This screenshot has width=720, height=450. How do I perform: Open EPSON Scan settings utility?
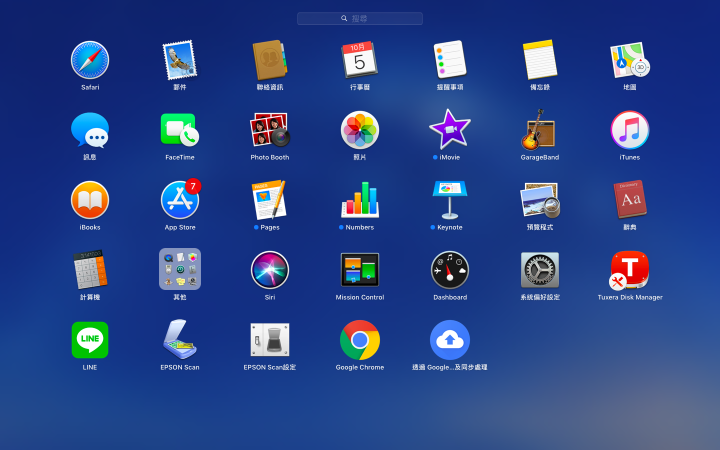coord(270,340)
